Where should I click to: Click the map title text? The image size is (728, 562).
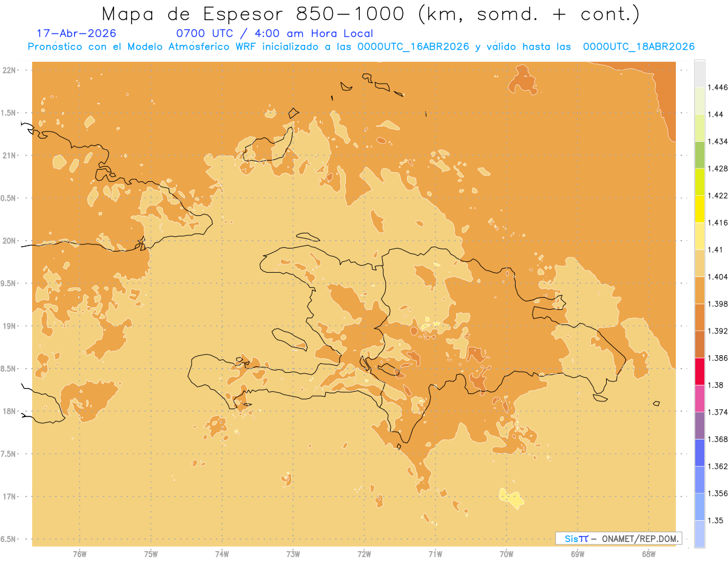coord(370,14)
